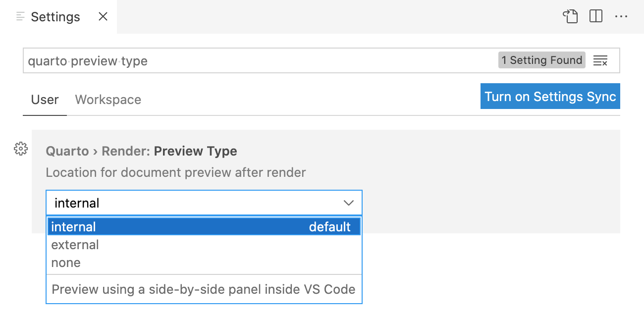Click the list icon beside the Settings tab title

coord(20,16)
